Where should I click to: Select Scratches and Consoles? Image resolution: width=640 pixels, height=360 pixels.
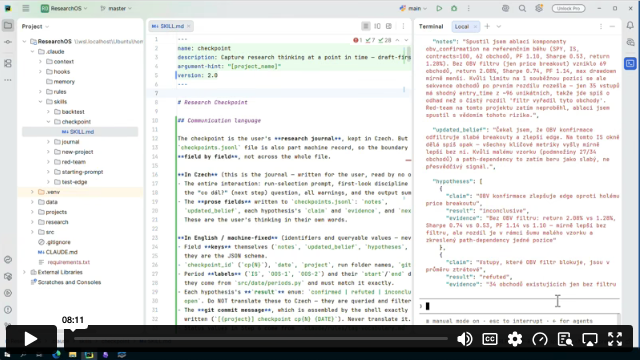[x=69, y=282]
